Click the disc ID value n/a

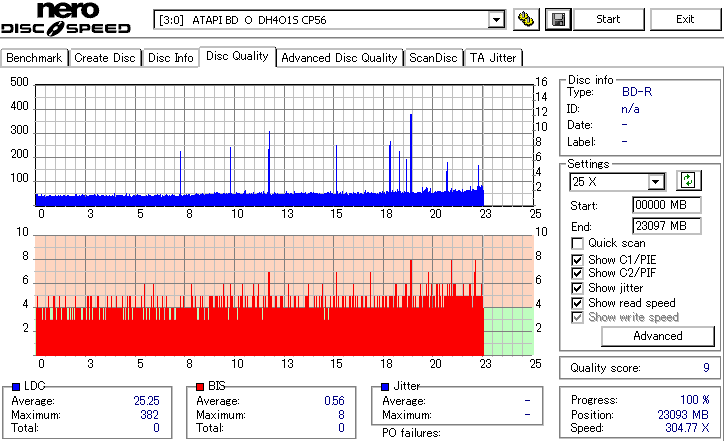(x=630, y=109)
